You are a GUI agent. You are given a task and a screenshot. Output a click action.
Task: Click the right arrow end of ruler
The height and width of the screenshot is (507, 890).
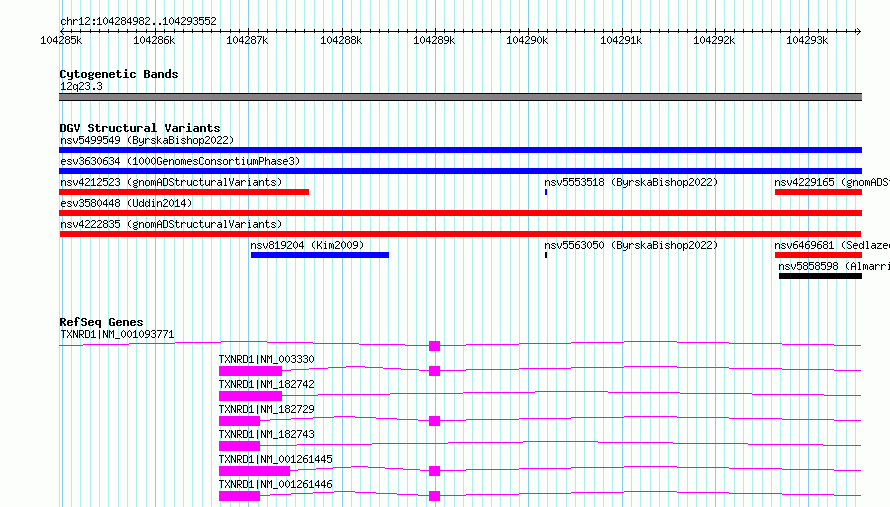(858, 31)
